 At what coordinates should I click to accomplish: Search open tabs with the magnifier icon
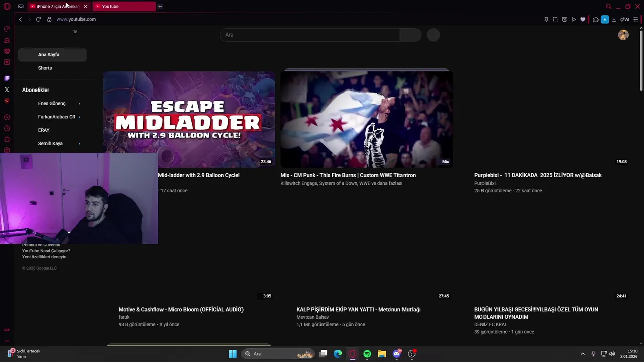[x=608, y=6]
